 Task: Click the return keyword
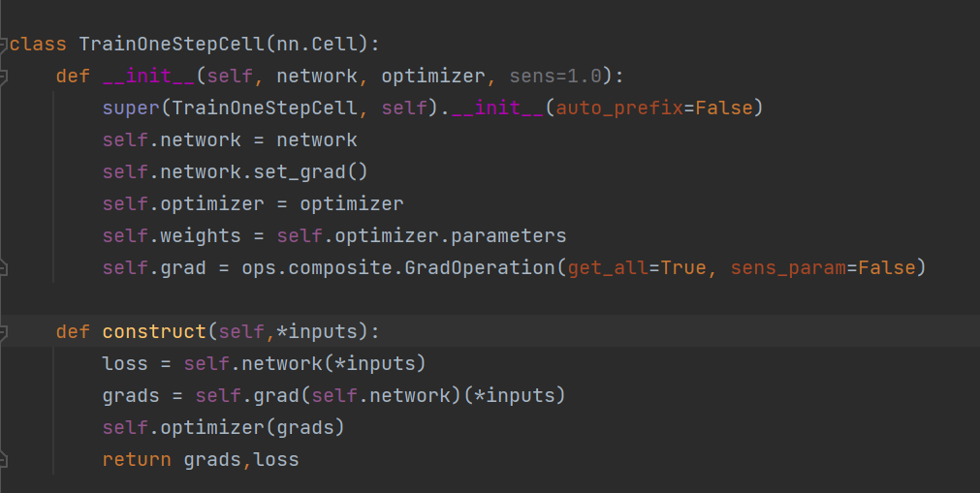137,460
